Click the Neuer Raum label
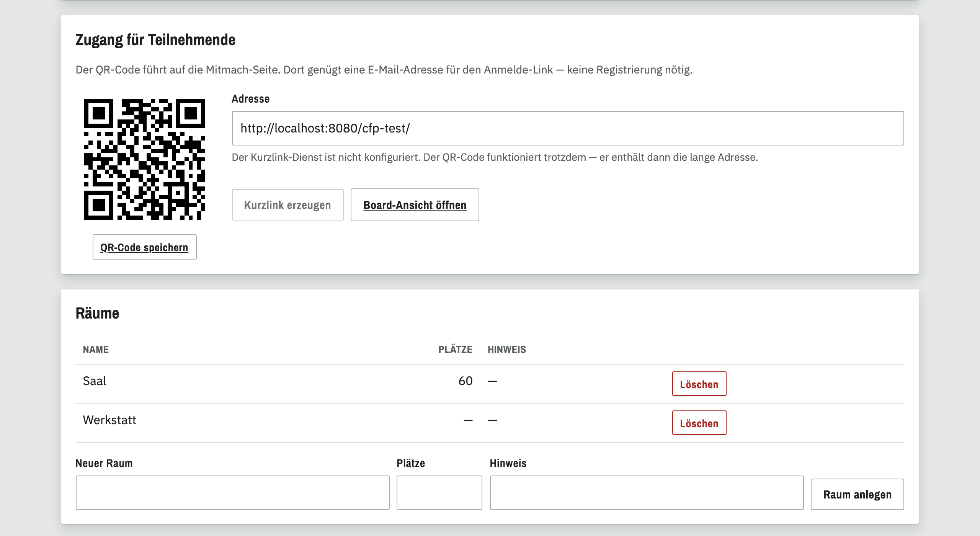This screenshot has height=536, width=980. 104,463
